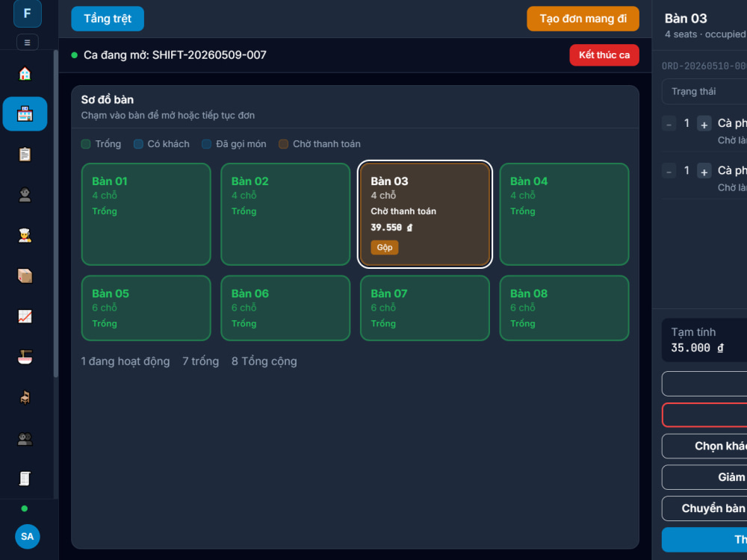Click the red-outlined empty button in order panel
The width and height of the screenshot is (747, 560).
coord(704,414)
